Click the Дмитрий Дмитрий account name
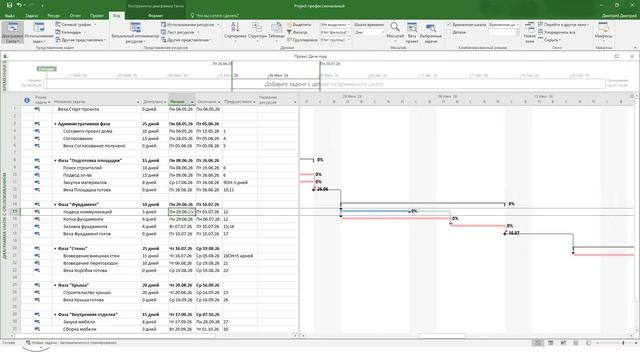 [619, 16]
